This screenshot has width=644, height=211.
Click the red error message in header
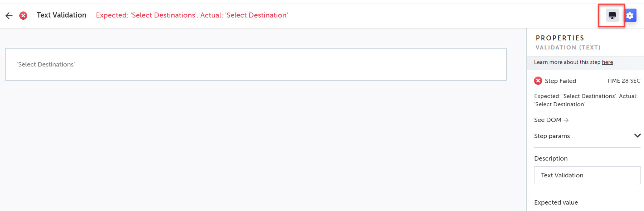[192, 15]
